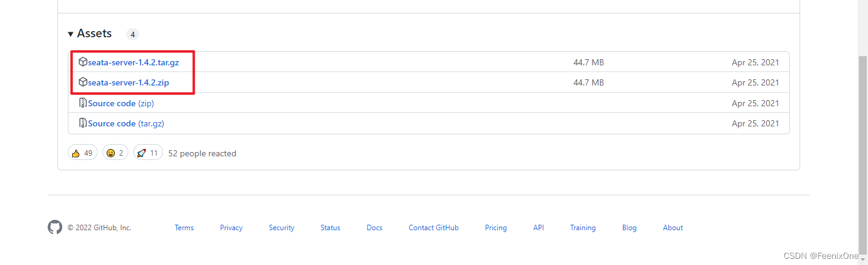Visit the Pricing footer link
The height and width of the screenshot is (265, 868).
pos(495,228)
